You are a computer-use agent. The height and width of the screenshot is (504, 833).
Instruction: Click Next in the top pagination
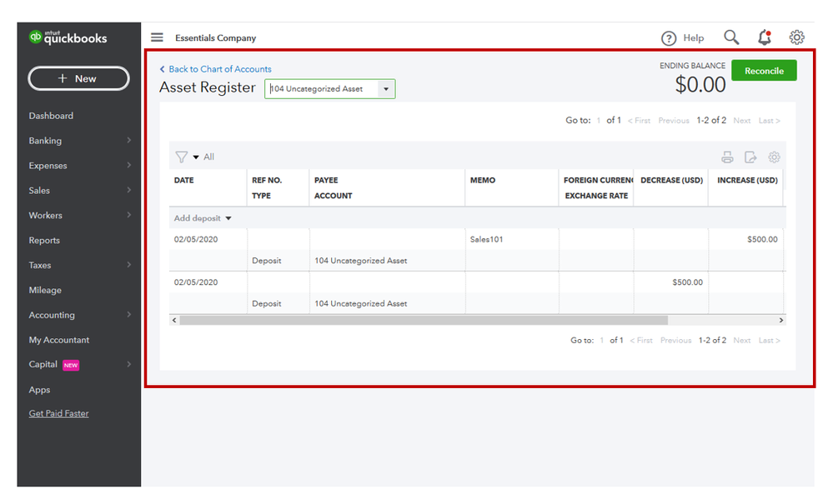741,121
